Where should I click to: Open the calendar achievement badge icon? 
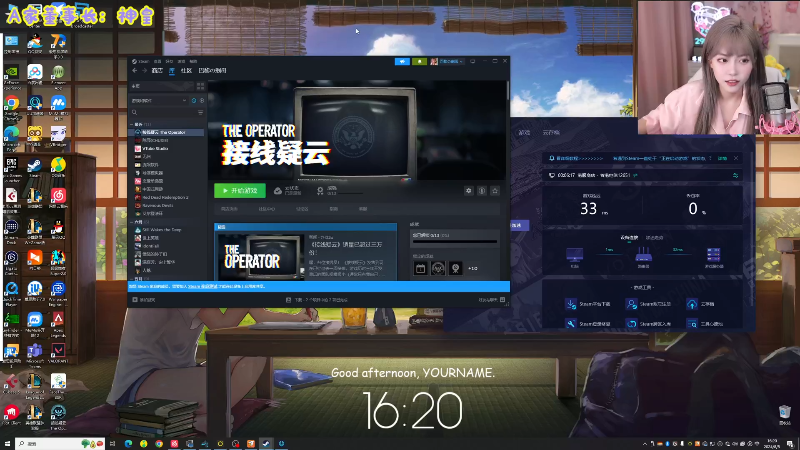click(420, 268)
